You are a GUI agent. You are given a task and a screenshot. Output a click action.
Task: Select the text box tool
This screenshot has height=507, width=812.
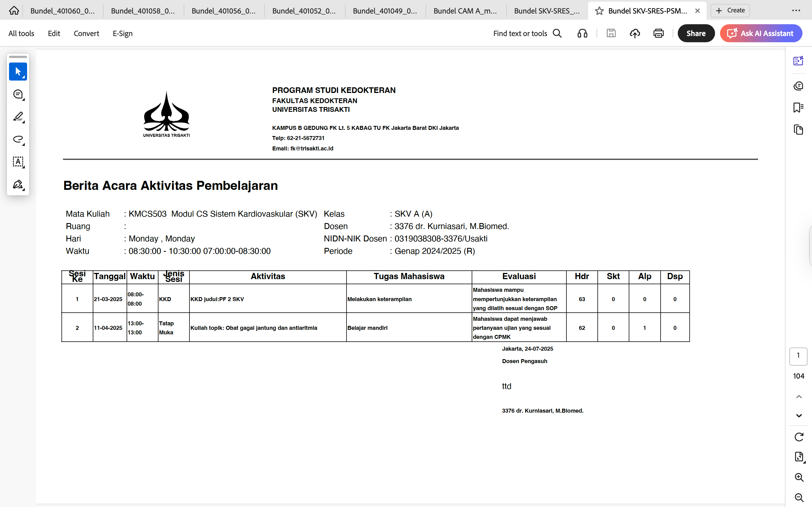coord(18,162)
